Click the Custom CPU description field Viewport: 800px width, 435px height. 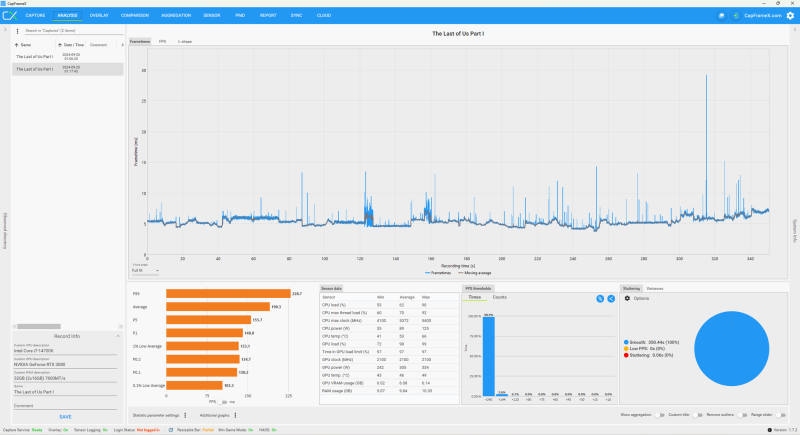pos(65,349)
